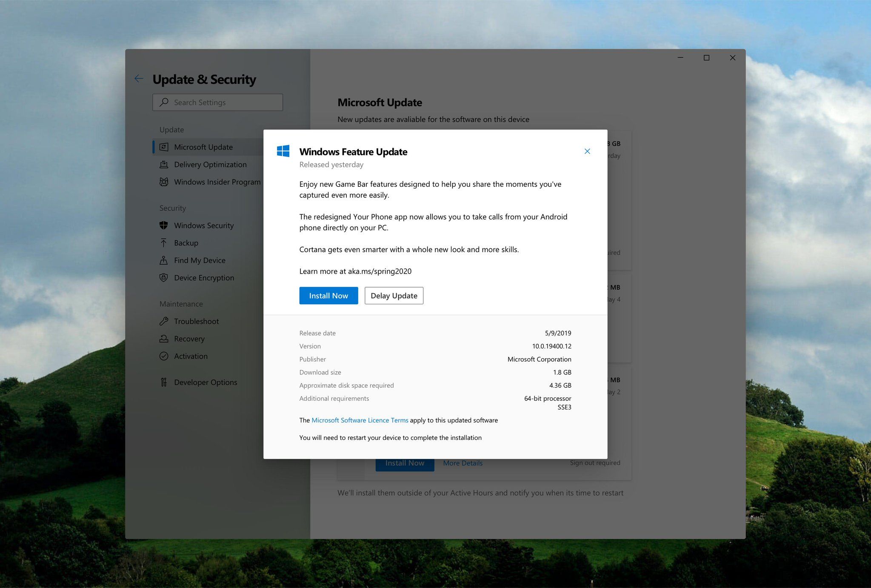Click More Details link in background window
871x588 pixels.
463,463
